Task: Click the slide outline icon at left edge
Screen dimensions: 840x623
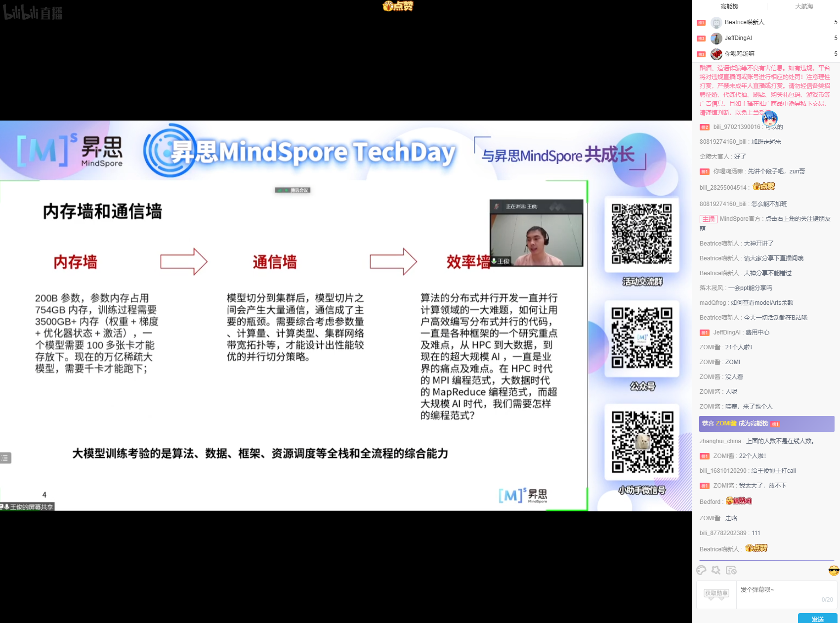Action: pyautogui.click(x=5, y=457)
